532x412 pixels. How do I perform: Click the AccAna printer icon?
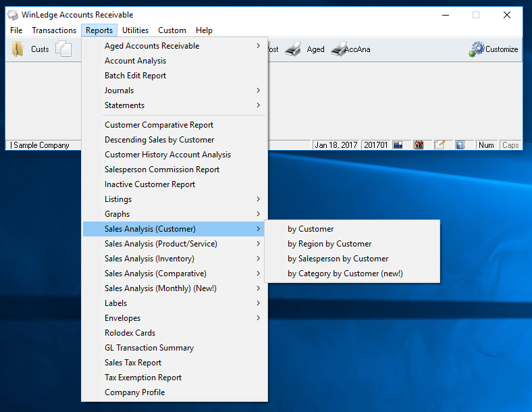tap(339, 49)
